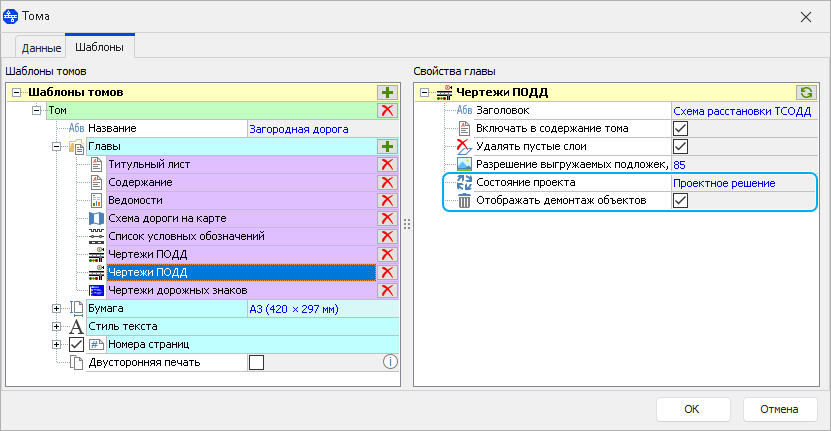Image resolution: width=831 pixels, height=431 pixels.
Task: Enable the Двусторонняя печать checkbox
Action: click(257, 362)
